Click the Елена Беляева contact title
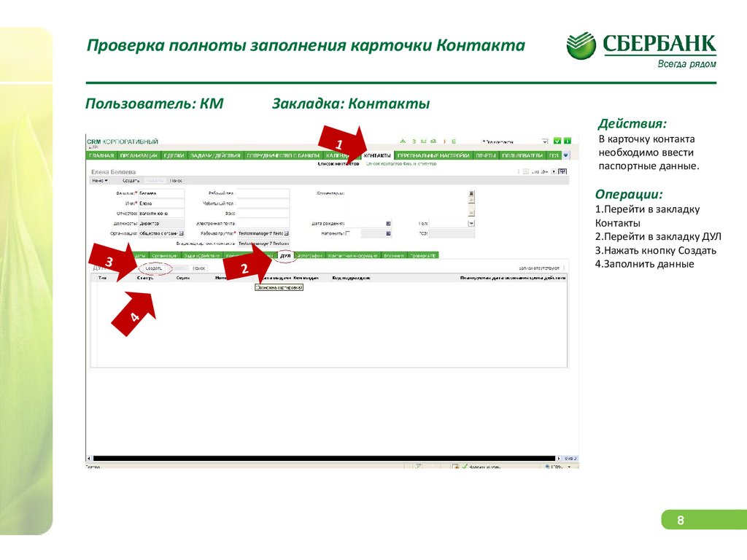The image size is (747, 560). click(x=113, y=172)
